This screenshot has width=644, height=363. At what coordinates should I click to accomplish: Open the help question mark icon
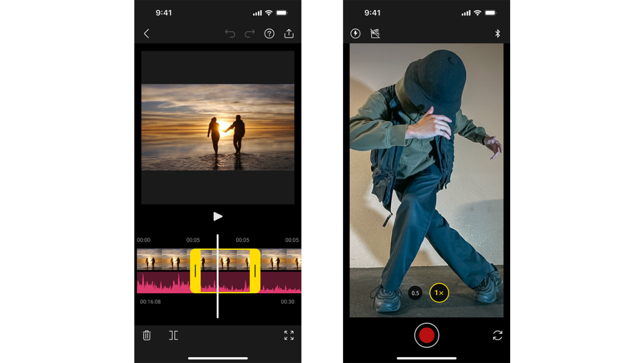[270, 34]
